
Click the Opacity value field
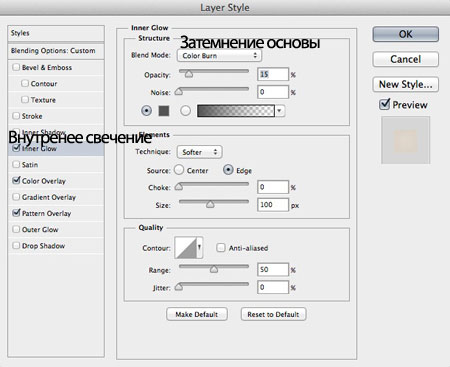click(x=273, y=74)
